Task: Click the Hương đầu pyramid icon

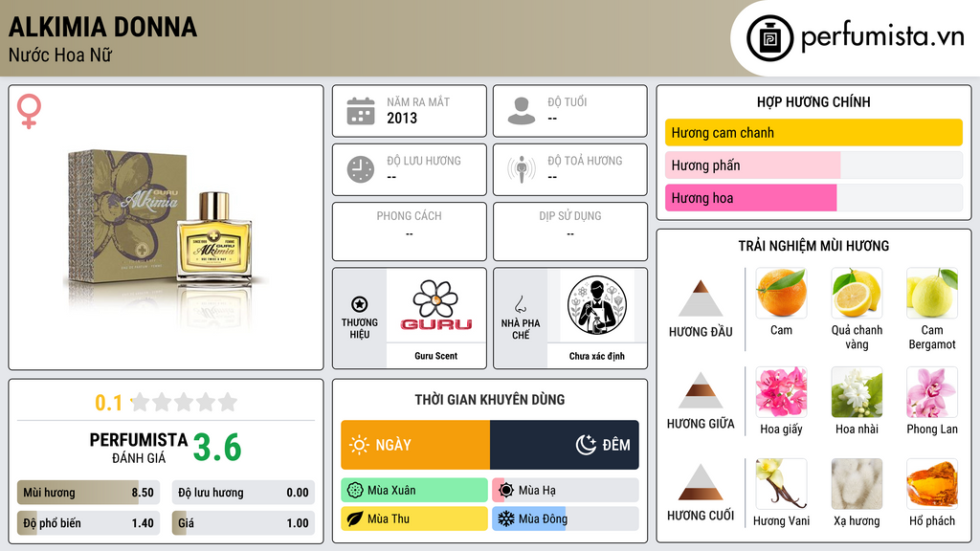Action: (701, 298)
